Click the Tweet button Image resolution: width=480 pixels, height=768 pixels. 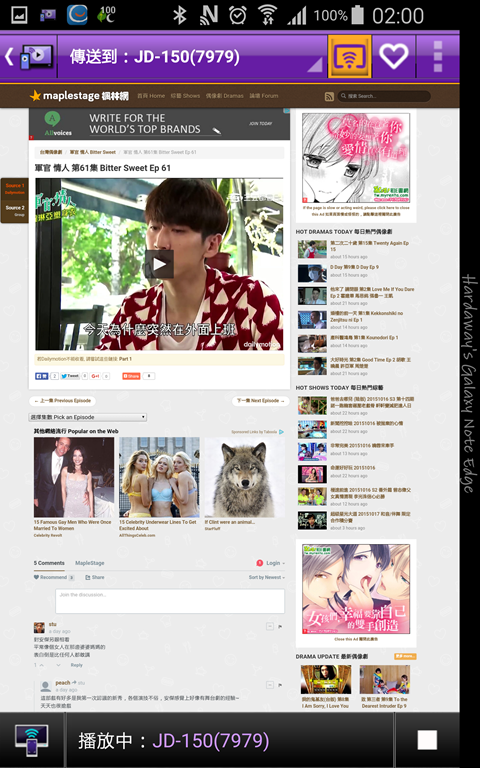(x=70, y=376)
